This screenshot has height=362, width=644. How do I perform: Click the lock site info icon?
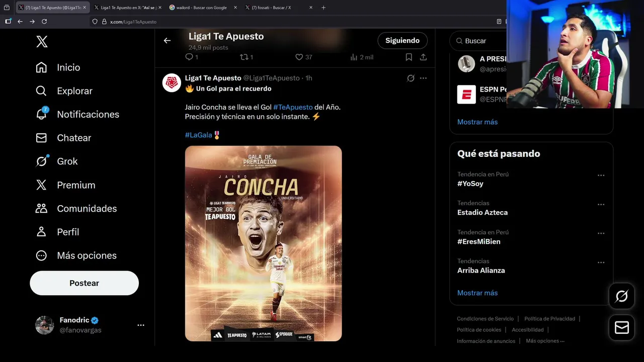point(104,22)
